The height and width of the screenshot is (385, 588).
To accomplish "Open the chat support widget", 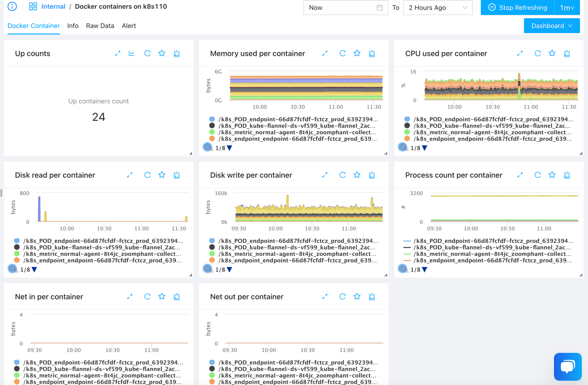I will [x=568, y=366].
